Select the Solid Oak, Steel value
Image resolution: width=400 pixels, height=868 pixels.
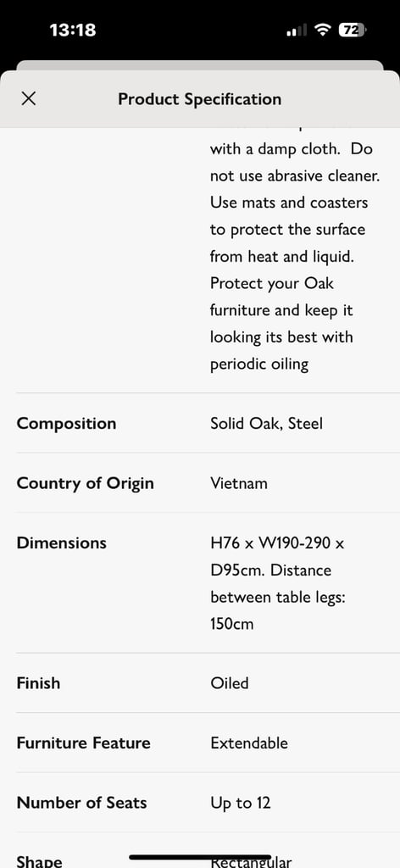click(x=266, y=424)
